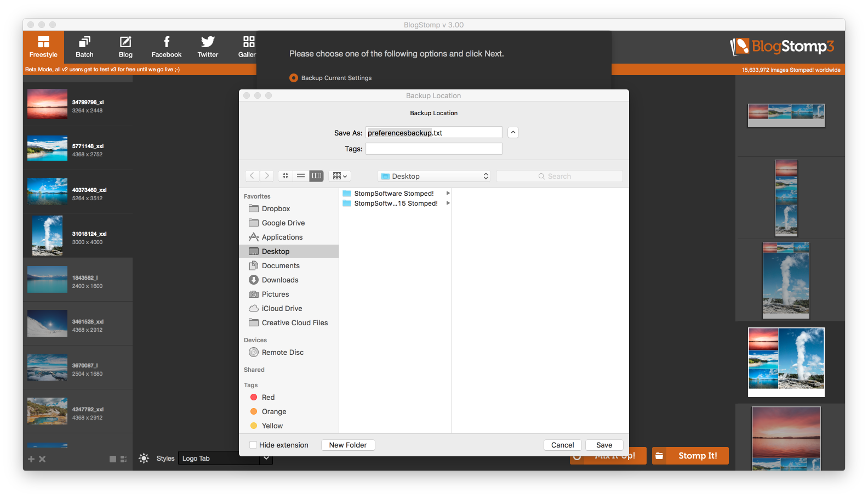Expand StompSoftw...15 Stomped! folder arrow
Viewport: 868px width, 498px height.
point(448,203)
